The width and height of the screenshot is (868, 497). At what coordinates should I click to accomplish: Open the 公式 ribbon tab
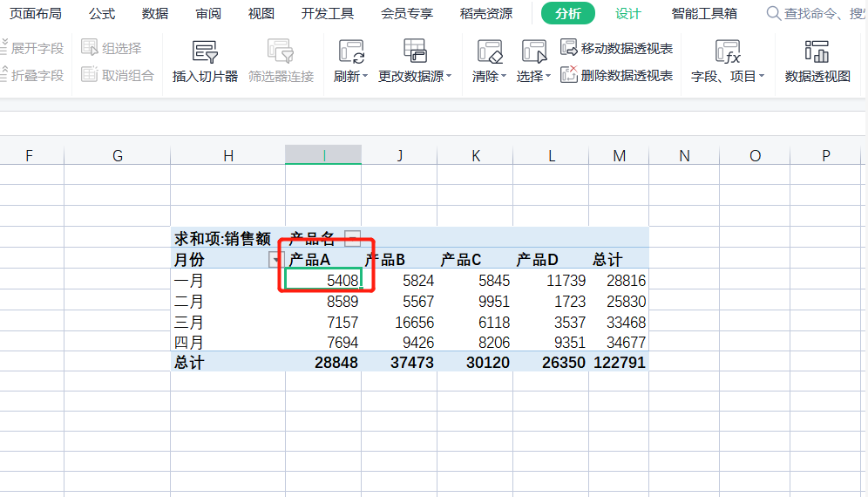coord(102,13)
